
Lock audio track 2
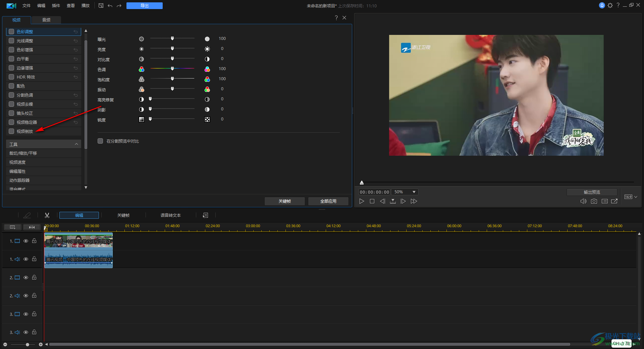(x=34, y=296)
